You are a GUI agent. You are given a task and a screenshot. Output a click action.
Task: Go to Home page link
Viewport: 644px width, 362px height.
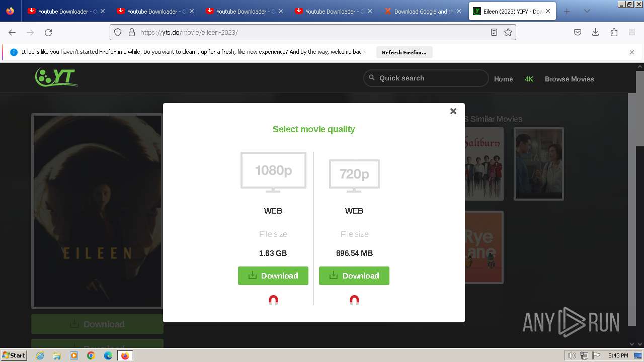[503, 79]
